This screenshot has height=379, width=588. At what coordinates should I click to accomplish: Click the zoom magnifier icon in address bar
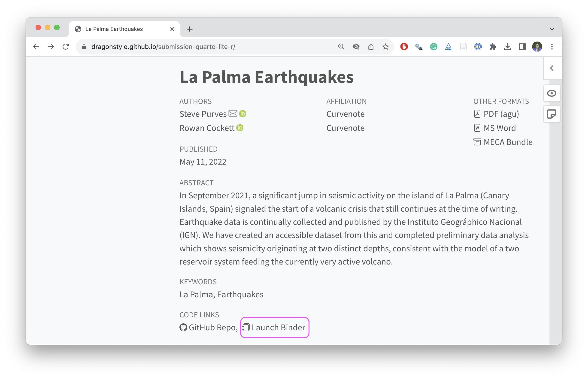tap(341, 47)
